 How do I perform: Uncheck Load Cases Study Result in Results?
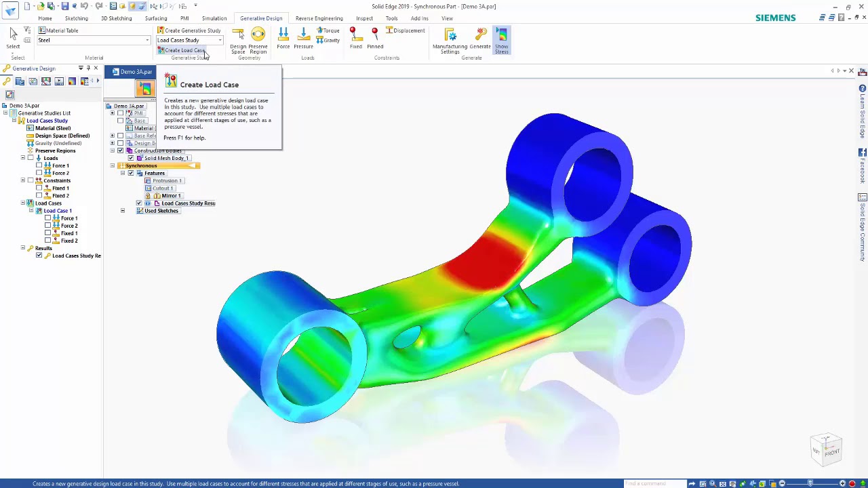[39, 256]
